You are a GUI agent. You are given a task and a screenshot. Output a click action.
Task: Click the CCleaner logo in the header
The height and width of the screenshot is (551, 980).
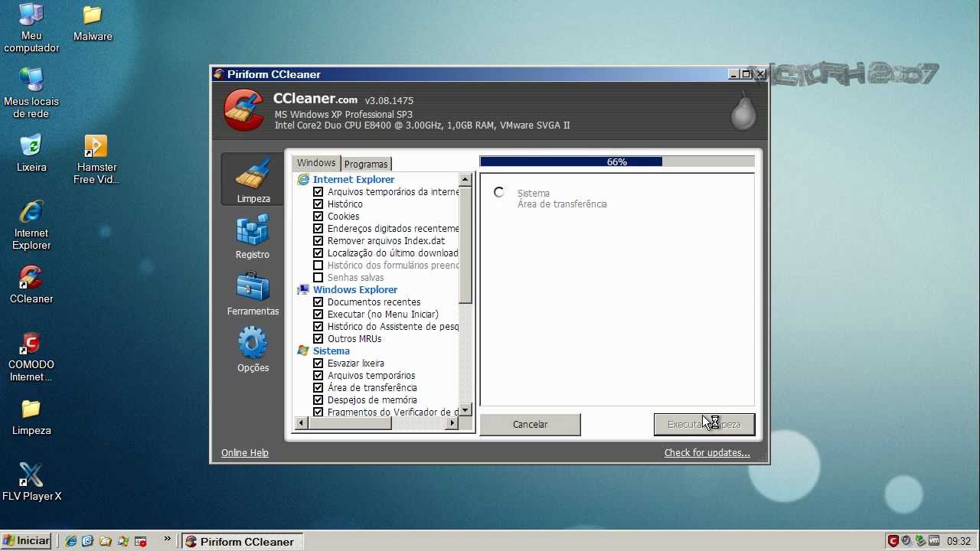click(244, 110)
